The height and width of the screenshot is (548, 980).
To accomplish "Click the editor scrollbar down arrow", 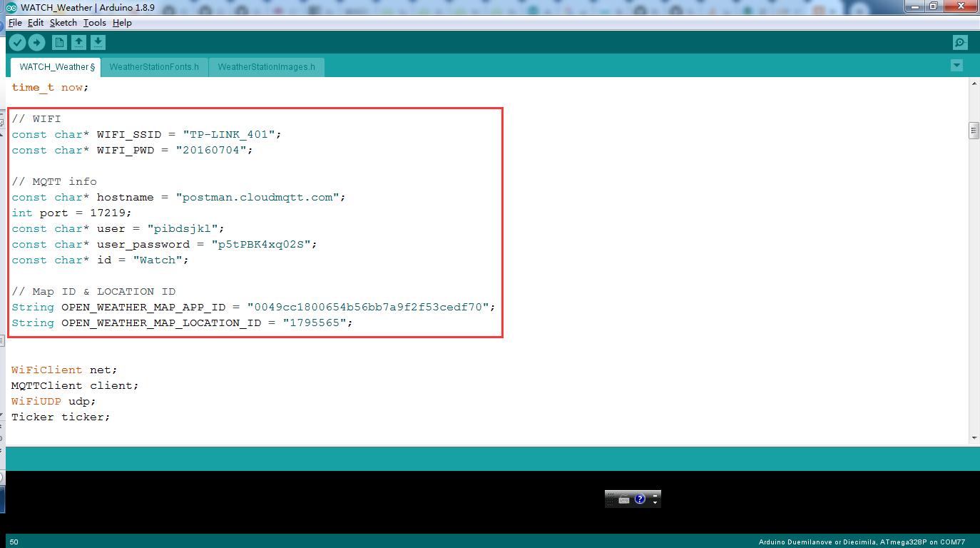I will click(974, 437).
